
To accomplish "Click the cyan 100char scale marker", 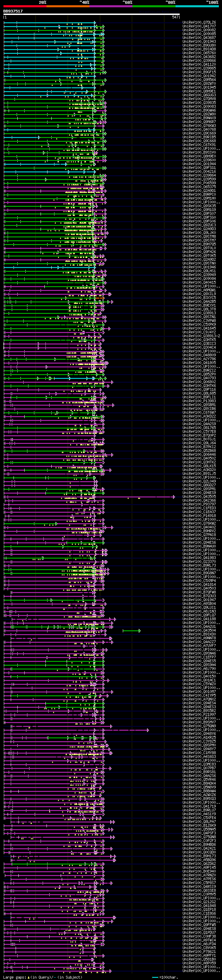I will click(x=155, y=977).
